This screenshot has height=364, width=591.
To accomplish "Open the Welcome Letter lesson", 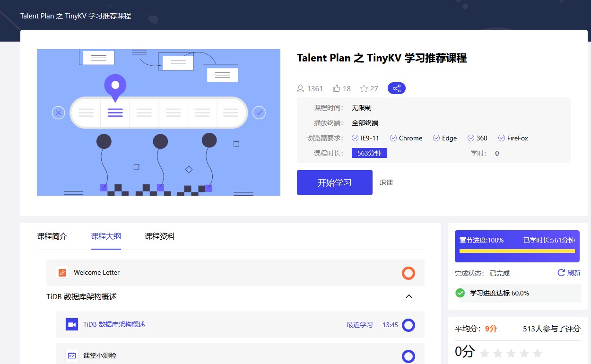I will click(x=235, y=273).
